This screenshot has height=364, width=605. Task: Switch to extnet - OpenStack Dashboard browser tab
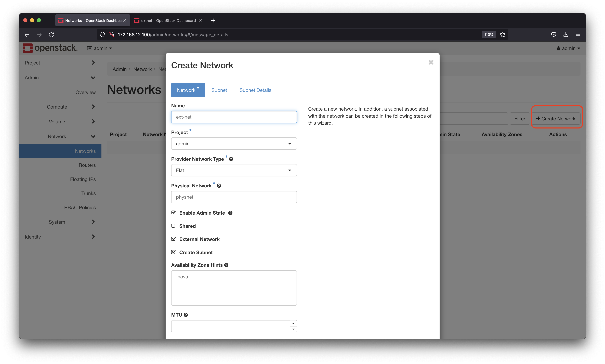pyautogui.click(x=168, y=21)
